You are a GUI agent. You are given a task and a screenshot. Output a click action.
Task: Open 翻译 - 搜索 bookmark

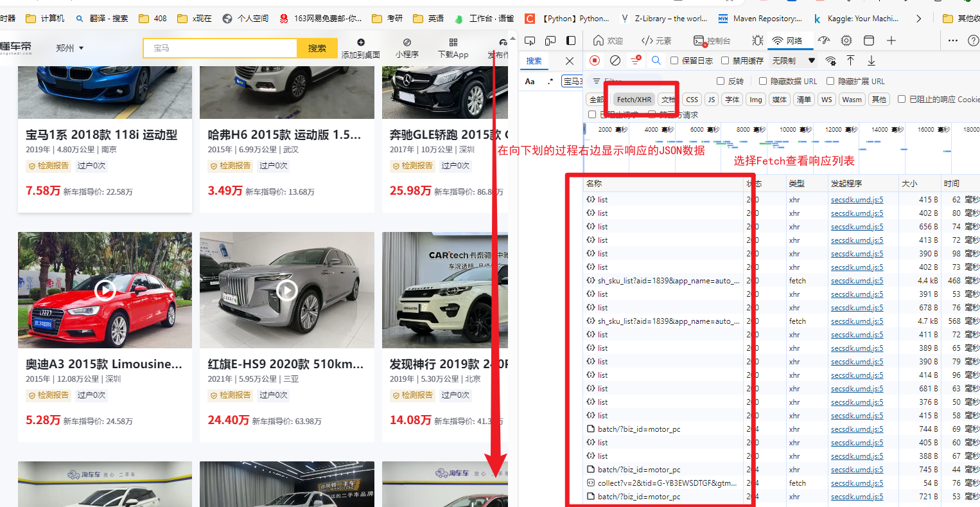(x=101, y=19)
